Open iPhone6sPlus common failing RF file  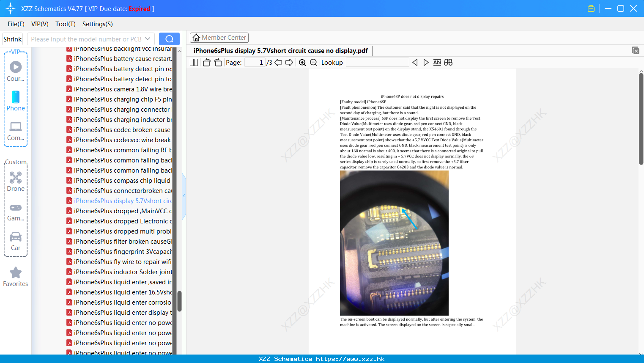click(x=119, y=150)
